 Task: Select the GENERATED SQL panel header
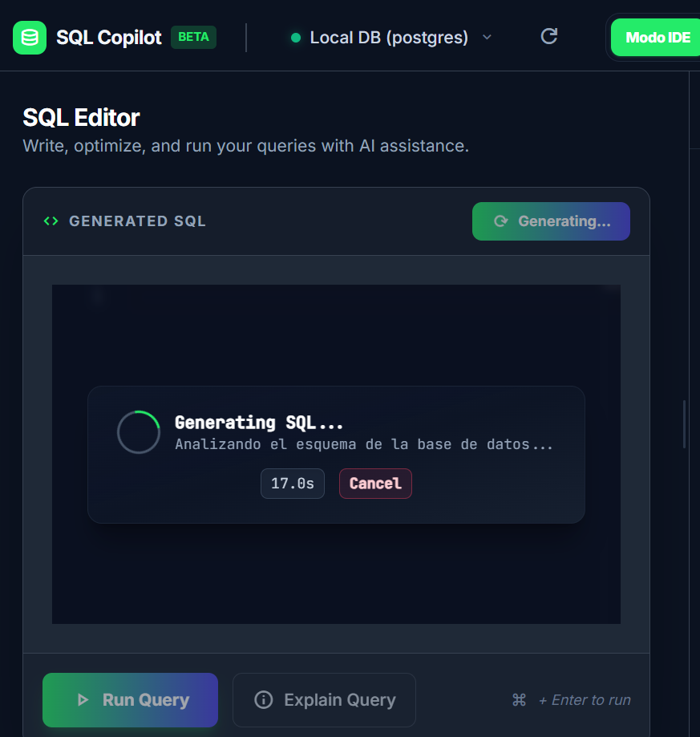coord(137,221)
